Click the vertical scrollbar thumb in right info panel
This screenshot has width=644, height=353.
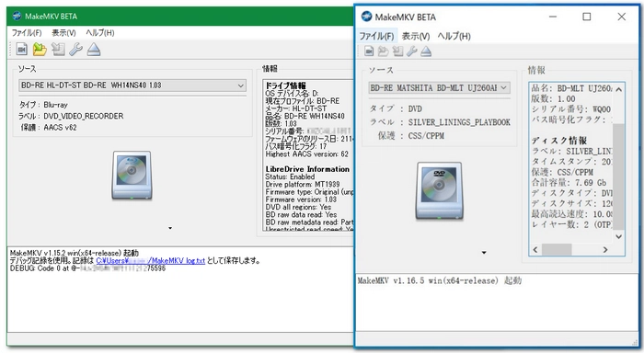click(618, 176)
